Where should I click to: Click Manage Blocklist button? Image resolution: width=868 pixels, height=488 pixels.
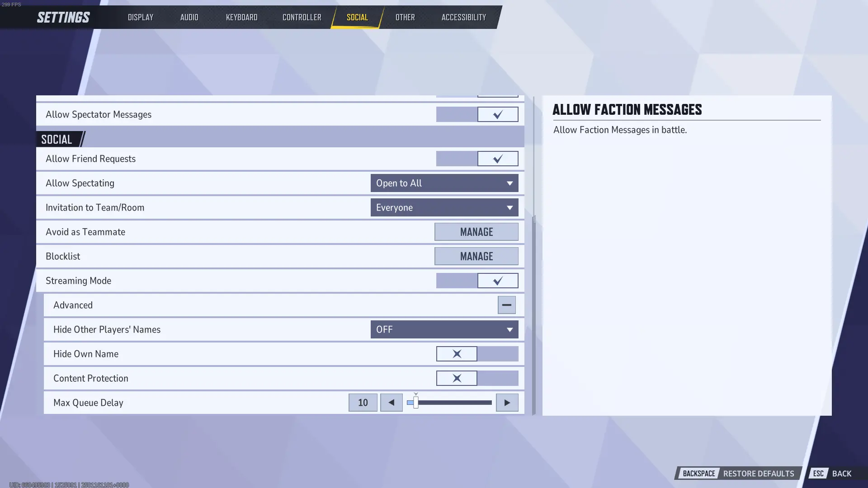pos(476,256)
